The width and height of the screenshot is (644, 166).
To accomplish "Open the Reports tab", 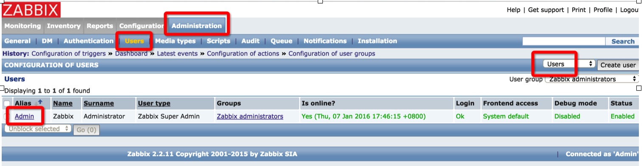I will (x=100, y=26).
